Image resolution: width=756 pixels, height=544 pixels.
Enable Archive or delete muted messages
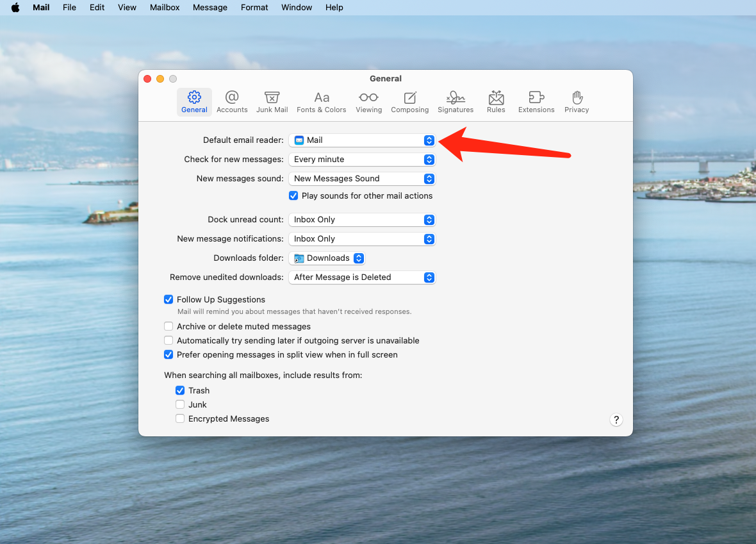[168, 327]
